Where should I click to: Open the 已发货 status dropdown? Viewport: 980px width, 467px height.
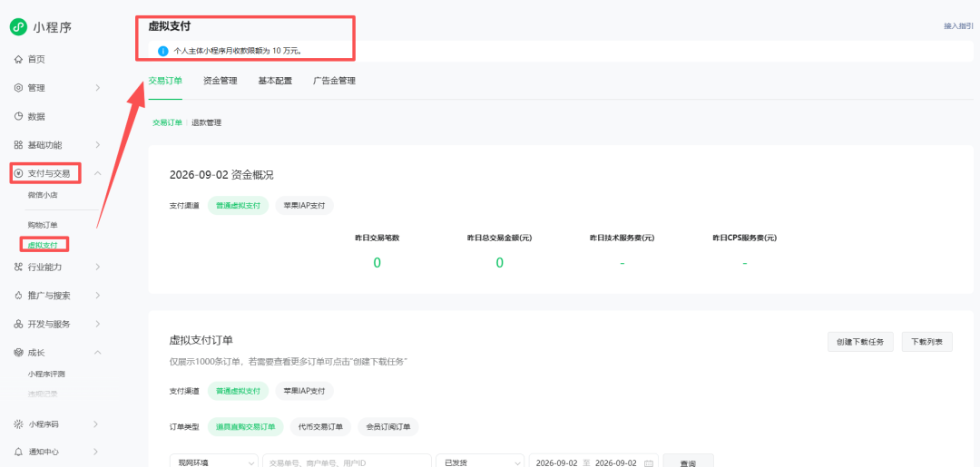click(x=480, y=461)
